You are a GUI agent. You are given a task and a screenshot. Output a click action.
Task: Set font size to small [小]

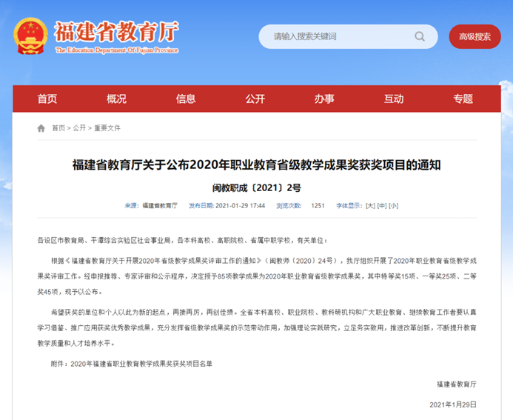(393, 205)
